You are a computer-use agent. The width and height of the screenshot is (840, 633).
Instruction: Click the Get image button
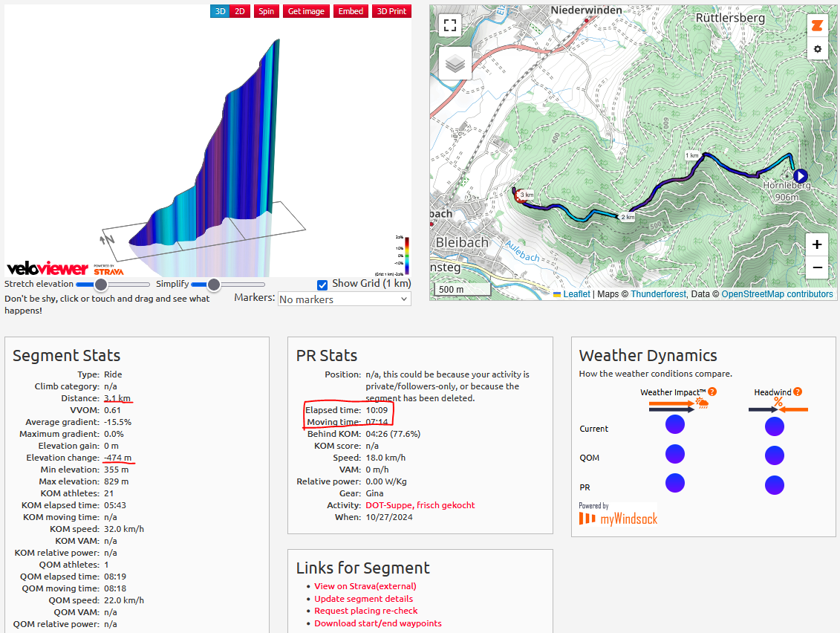click(x=306, y=11)
